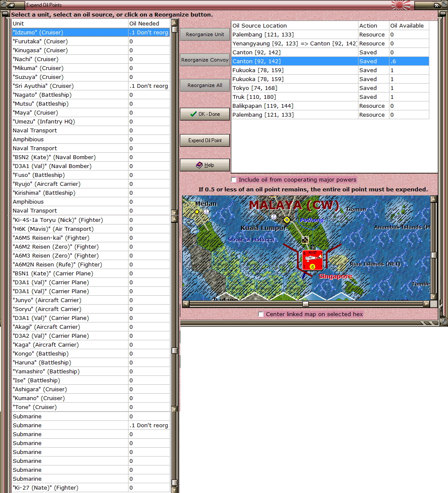Click the map's right scroll arrow
Viewport: 448px width, 493px height.
click(x=426, y=304)
